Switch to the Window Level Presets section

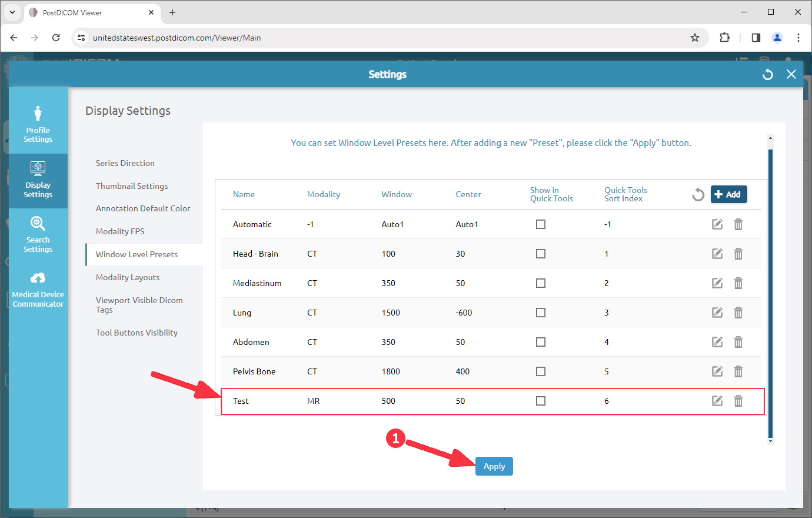pyautogui.click(x=136, y=254)
